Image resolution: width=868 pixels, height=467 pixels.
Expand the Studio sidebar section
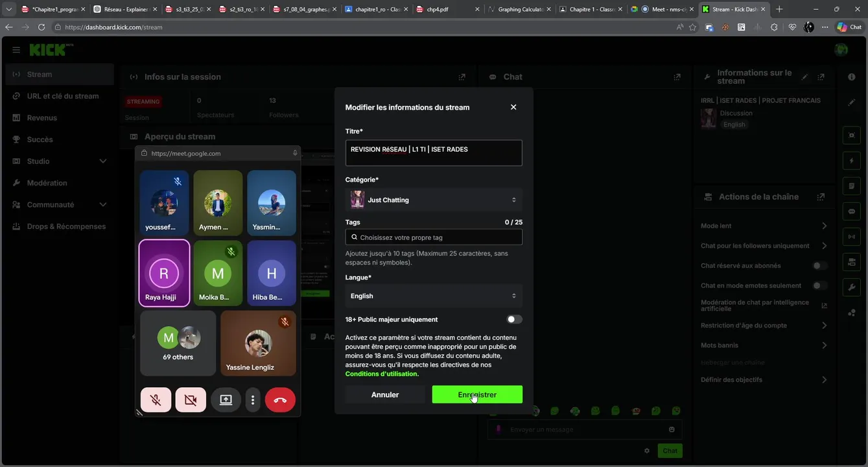pos(60,161)
